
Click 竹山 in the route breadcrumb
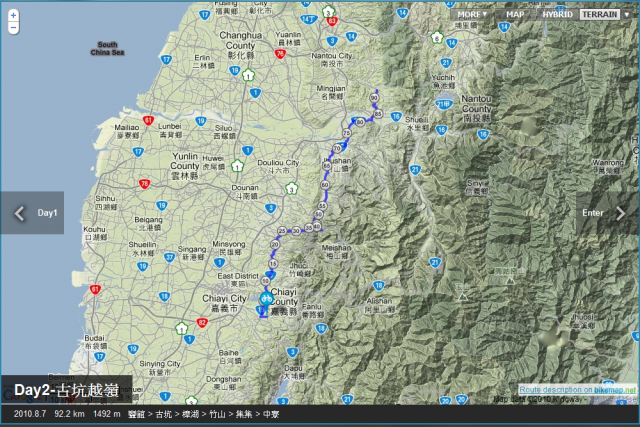[217, 414]
